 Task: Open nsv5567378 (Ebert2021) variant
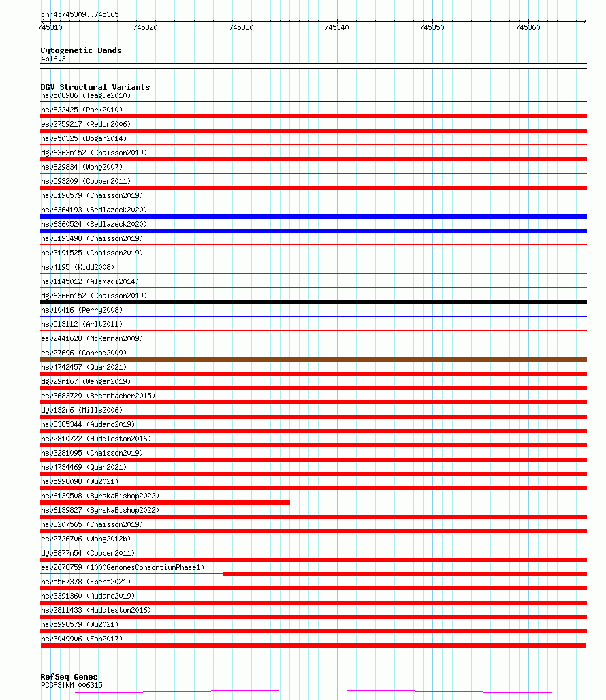(86, 582)
